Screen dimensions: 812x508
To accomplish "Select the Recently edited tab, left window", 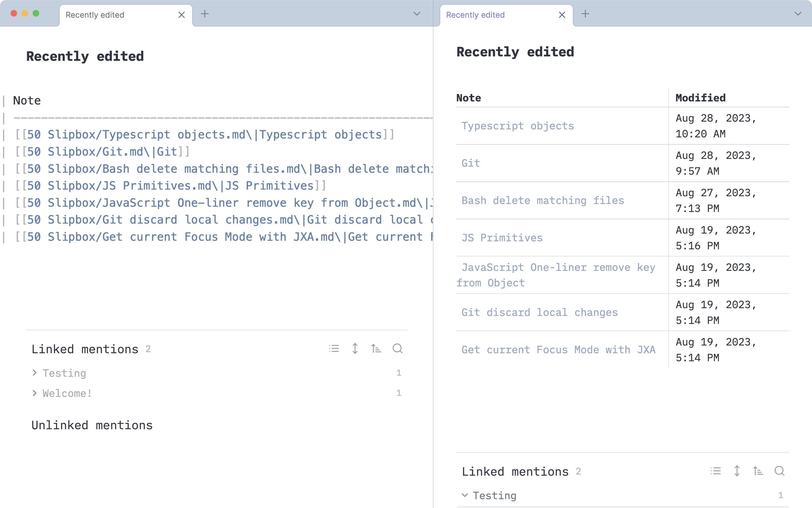I will click(x=95, y=15).
